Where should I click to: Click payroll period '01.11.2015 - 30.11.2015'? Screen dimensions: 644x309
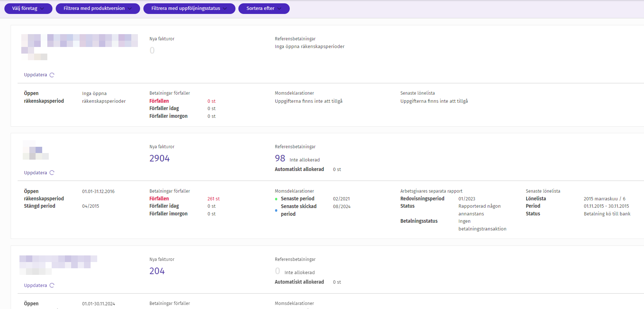[606, 206]
